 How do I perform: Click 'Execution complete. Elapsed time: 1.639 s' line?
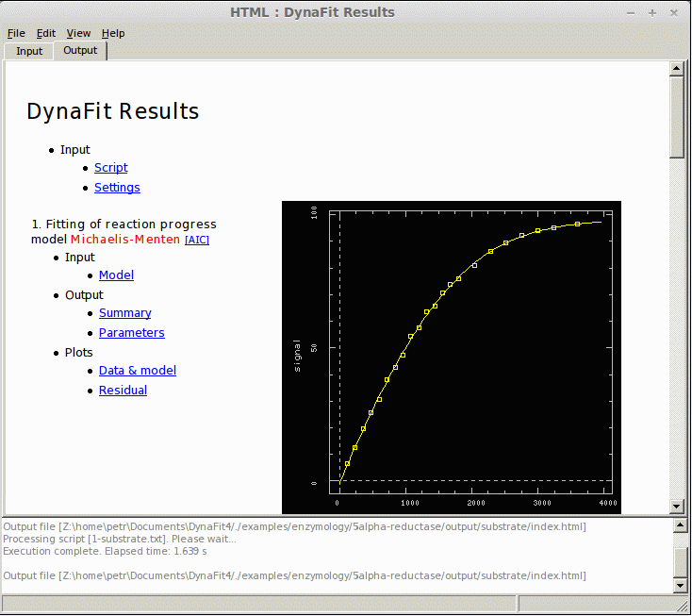[x=105, y=551]
